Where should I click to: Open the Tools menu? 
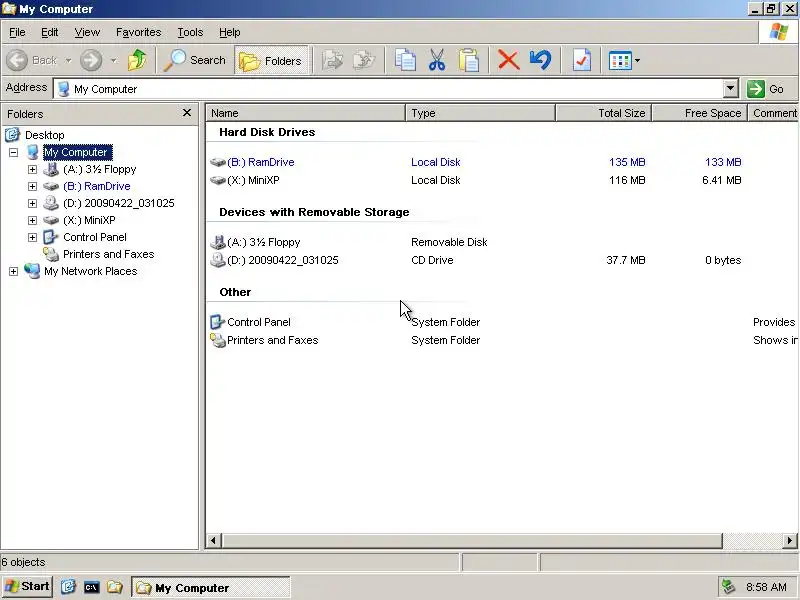pyautogui.click(x=190, y=32)
